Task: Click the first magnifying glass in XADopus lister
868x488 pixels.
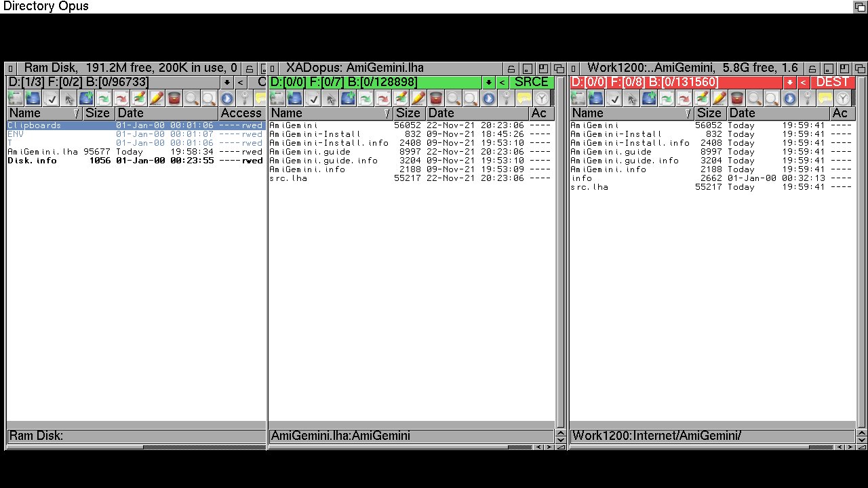Action: coord(454,98)
